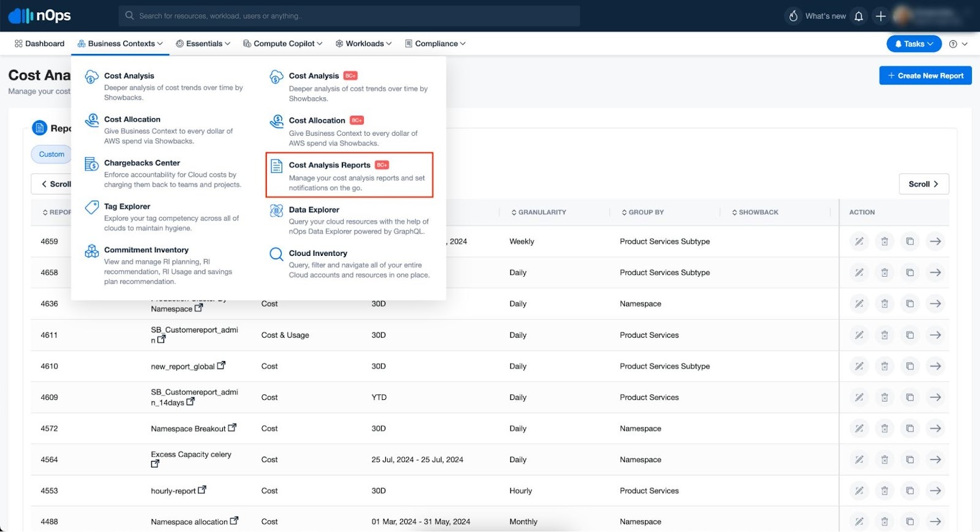Select Cost Analysis in left menu column
This screenshot has height=532, width=980.
[164, 86]
